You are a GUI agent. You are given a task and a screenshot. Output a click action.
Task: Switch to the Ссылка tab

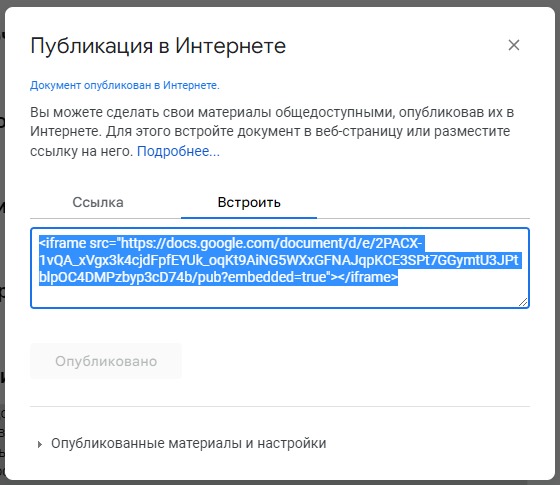coord(98,202)
